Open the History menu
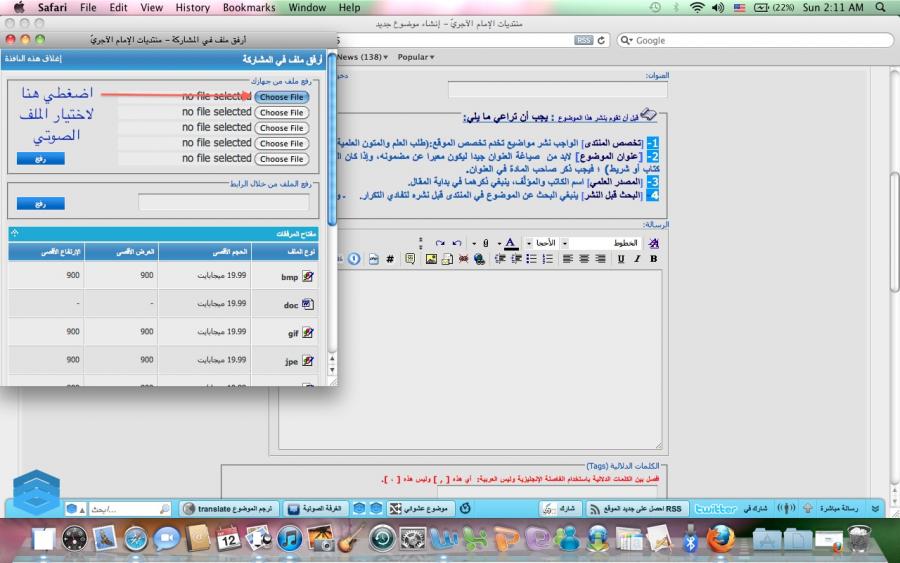This screenshot has height=563, width=900. pos(192,7)
